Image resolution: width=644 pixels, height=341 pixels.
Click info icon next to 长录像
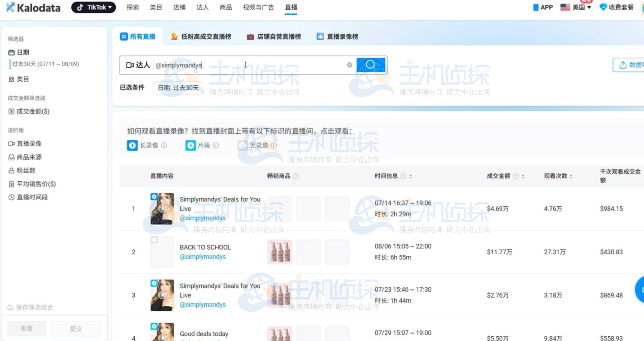coord(164,146)
